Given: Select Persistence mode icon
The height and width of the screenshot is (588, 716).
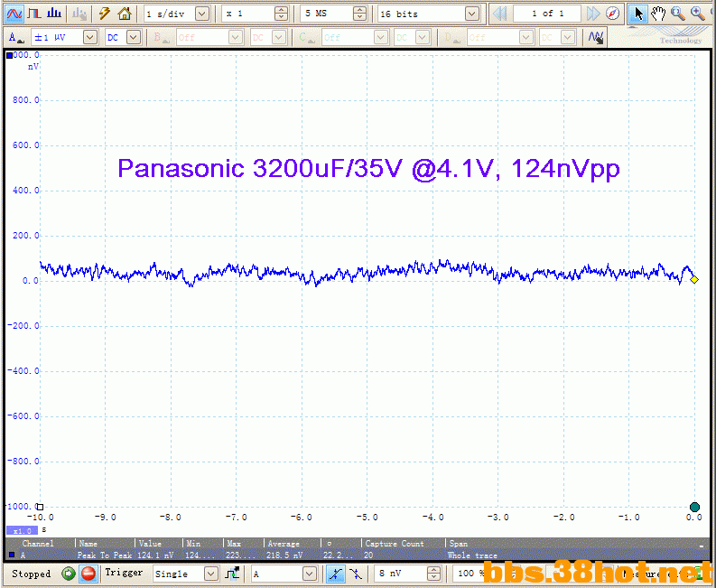Looking at the screenshot, I should tap(34, 14).
